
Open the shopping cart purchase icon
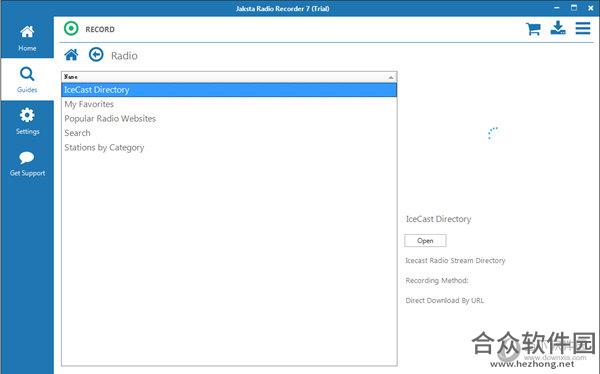tap(533, 29)
